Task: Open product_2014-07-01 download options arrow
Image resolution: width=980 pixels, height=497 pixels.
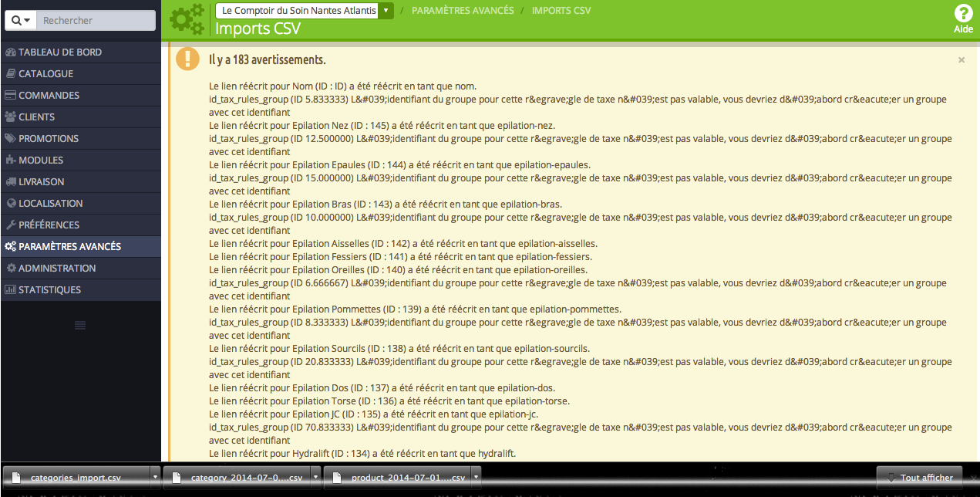Action: (477, 478)
